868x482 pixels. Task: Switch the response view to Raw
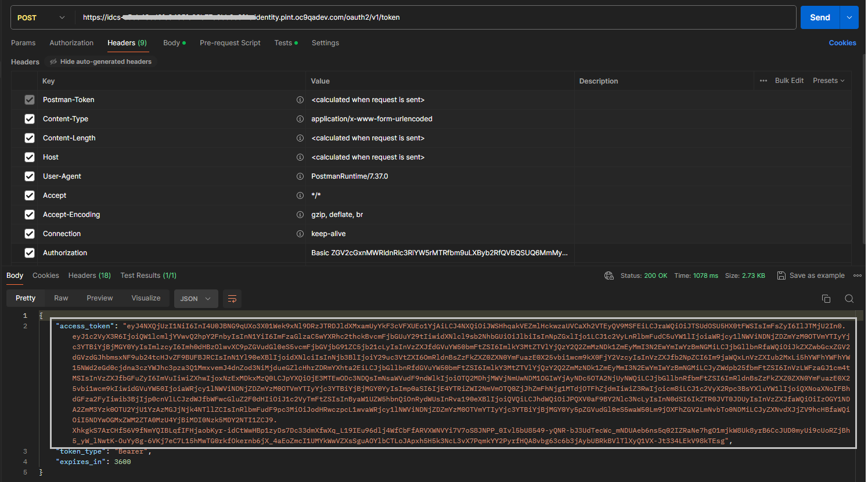[x=61, y=298]
